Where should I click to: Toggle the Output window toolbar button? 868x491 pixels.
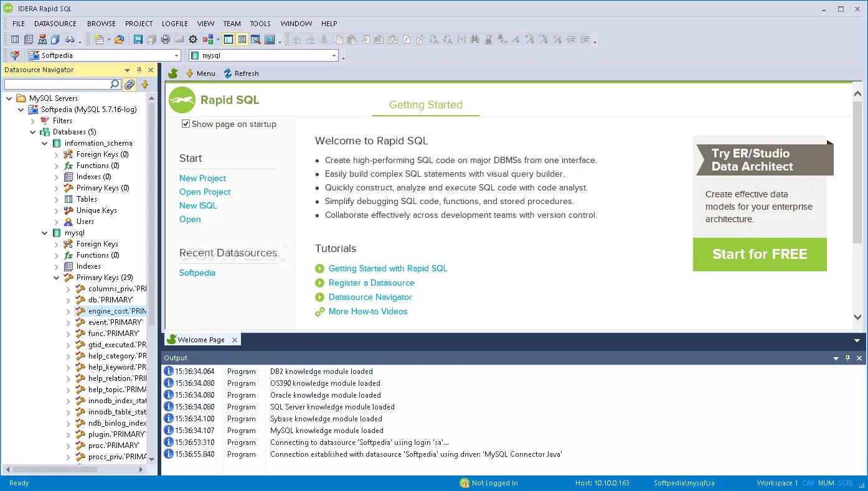click(242, 39)
